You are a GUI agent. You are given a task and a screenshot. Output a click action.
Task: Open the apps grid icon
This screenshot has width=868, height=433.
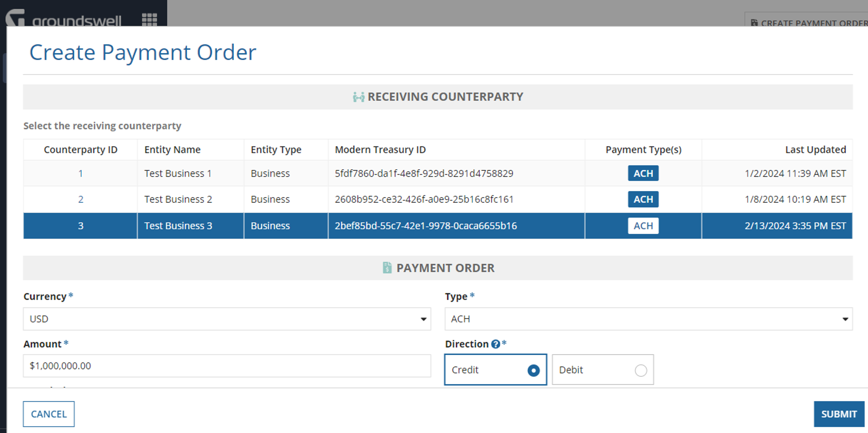(149, 19)
